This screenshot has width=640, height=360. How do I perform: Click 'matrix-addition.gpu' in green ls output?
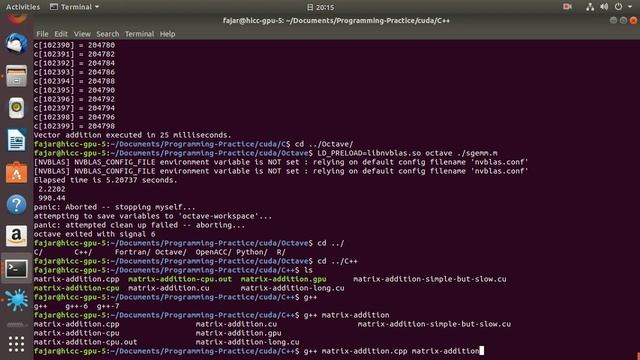click(x=283, y=279)
